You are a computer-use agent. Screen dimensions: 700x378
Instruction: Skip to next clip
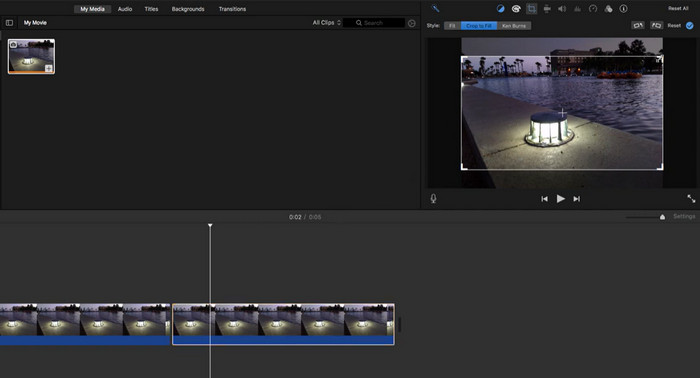coord(577,199)
